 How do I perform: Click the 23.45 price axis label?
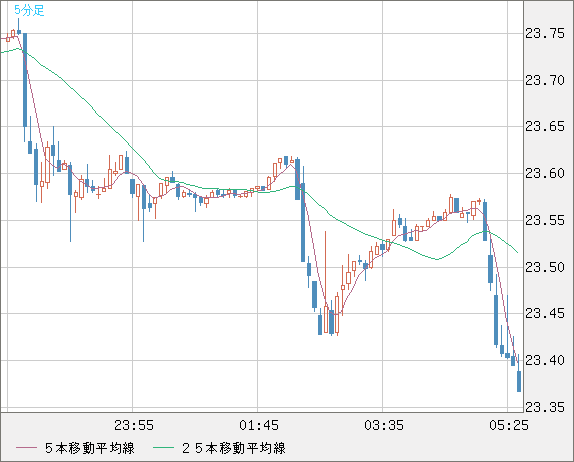click(x=545, y=313)
